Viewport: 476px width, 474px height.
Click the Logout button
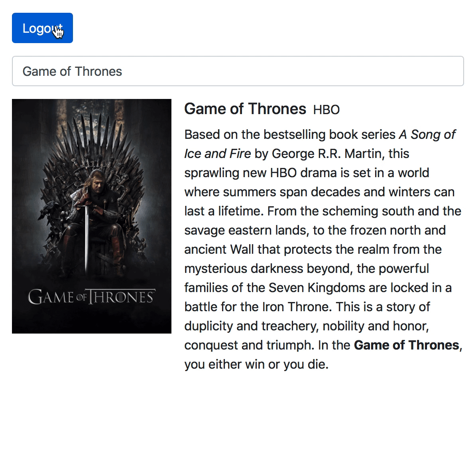pyautogui.click(x=42, y=28)
